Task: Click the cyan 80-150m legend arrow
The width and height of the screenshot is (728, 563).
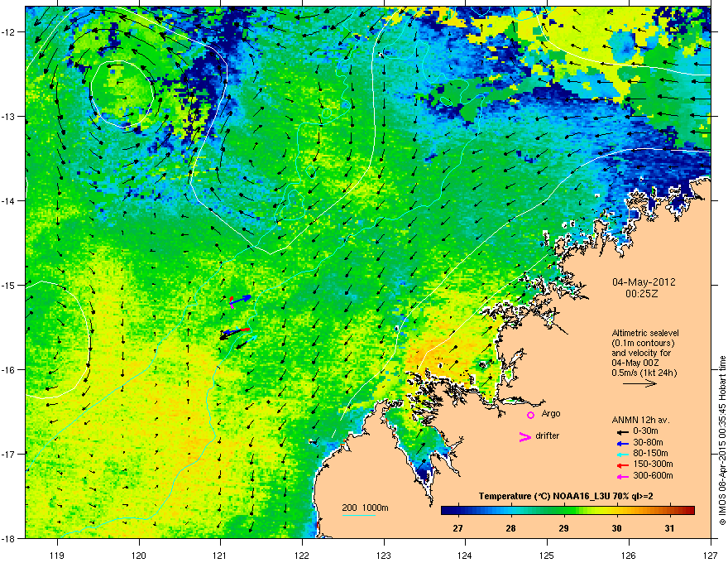Action: click(x=622, y=454)
